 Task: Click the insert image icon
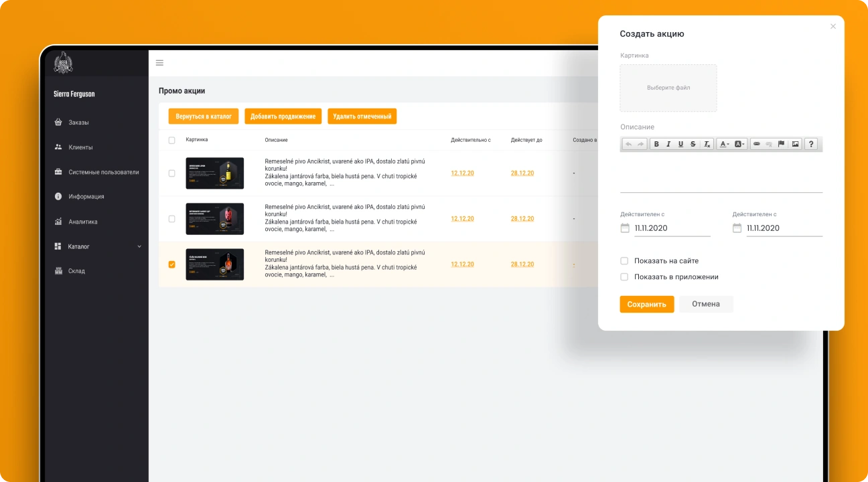click(x=795, y=144)
